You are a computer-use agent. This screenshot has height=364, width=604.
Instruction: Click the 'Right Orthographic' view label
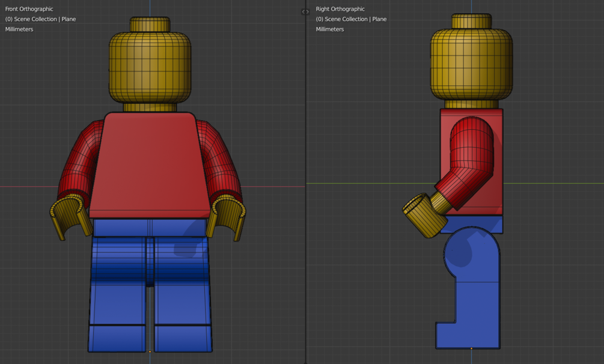click(x=340, y=9)
